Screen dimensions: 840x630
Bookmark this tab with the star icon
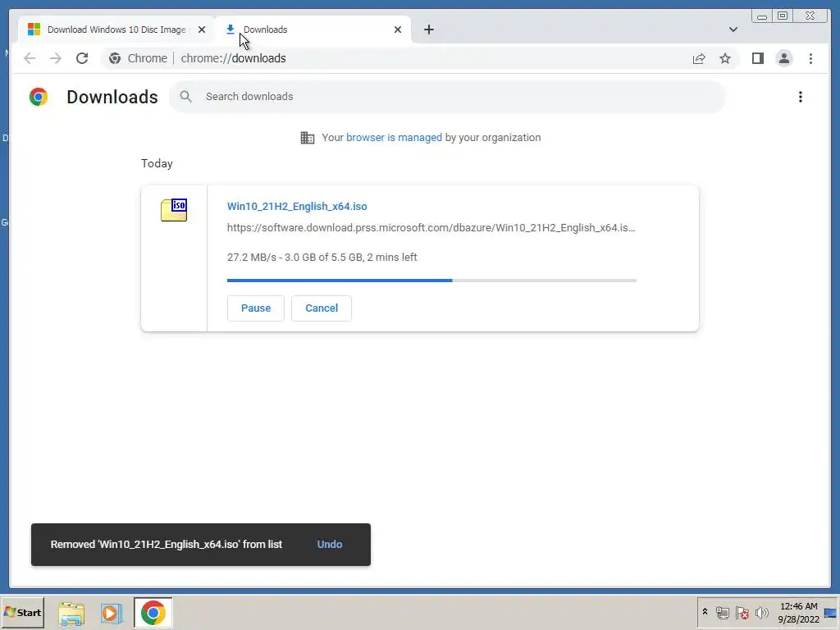pyautogui.click(x=725, y=58)
